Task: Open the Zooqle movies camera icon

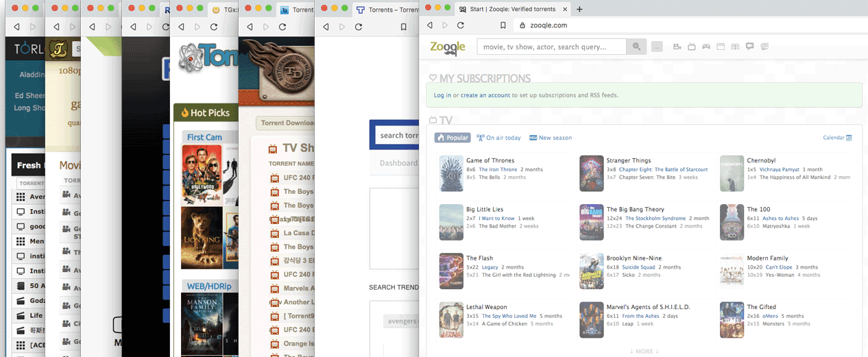Action: [x=677, y=47]
